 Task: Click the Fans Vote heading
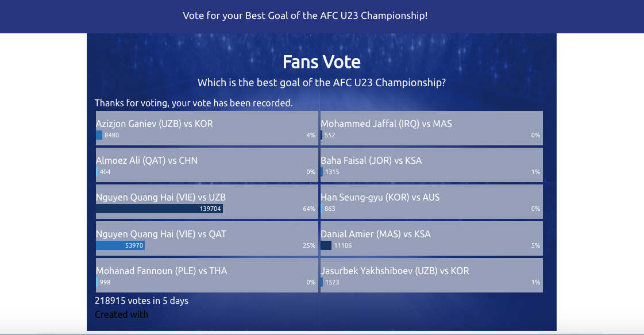click(322, 62)
